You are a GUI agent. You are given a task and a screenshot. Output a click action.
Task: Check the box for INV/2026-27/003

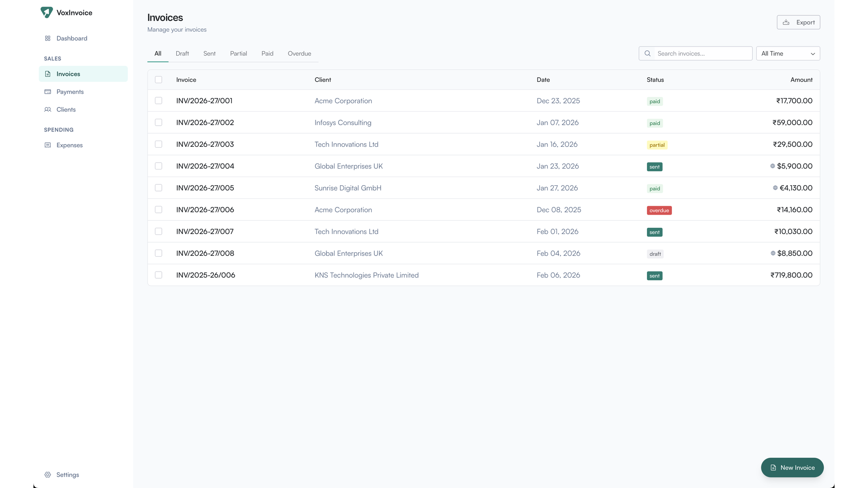(158, 144)
